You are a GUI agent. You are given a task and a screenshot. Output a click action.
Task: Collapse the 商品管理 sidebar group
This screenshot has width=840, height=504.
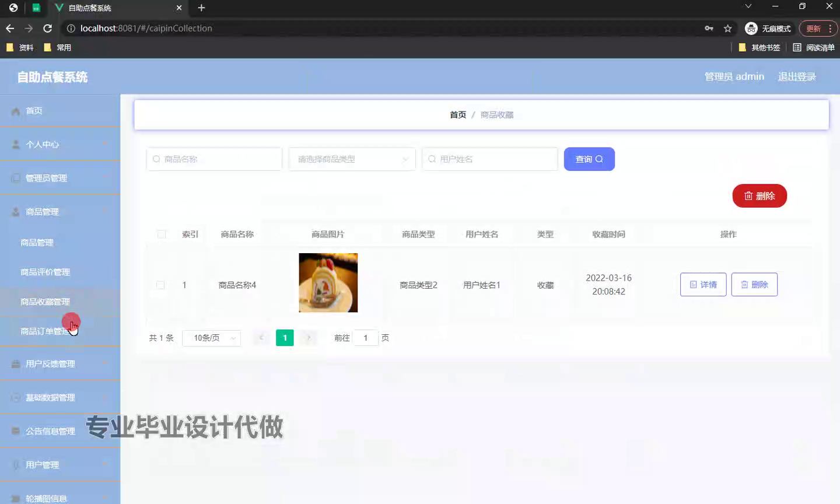coord(60,212)
